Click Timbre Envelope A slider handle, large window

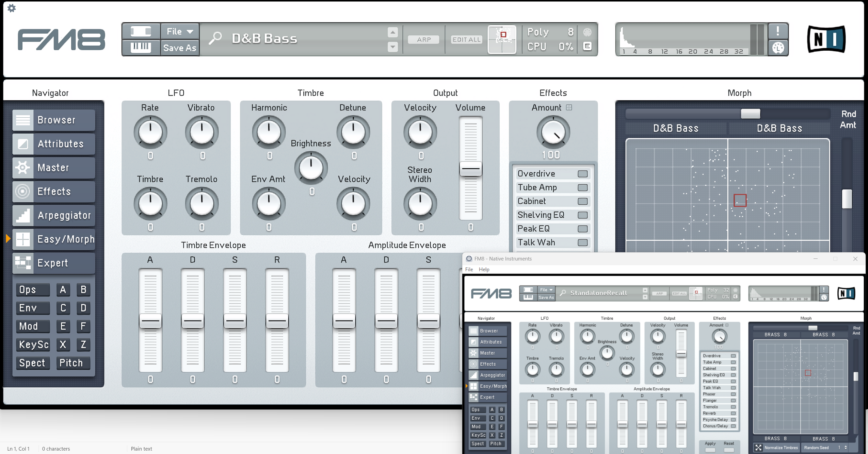[150, 321]
